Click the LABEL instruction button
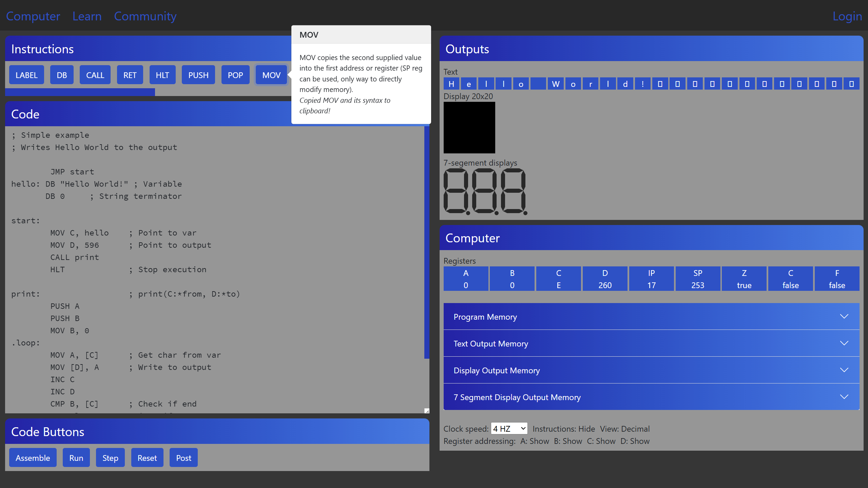This screenshot has width=868, height=488. tap(26, 75)
